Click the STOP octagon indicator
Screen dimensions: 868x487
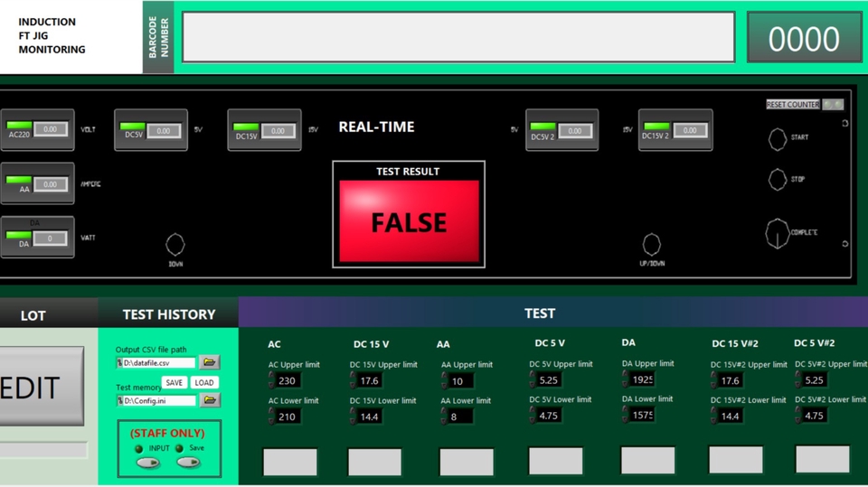(x=778, y=179)
